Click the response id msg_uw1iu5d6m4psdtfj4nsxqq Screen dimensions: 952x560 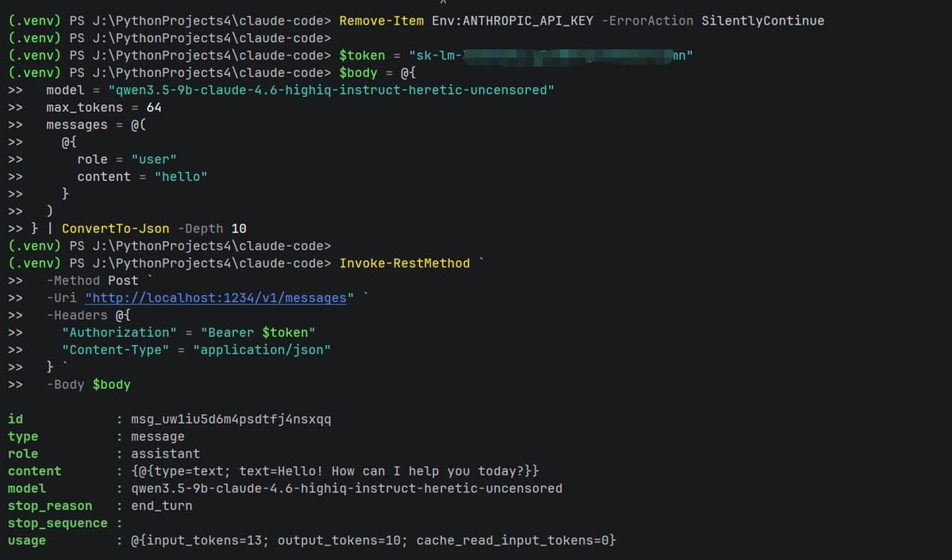coord(231,419)
